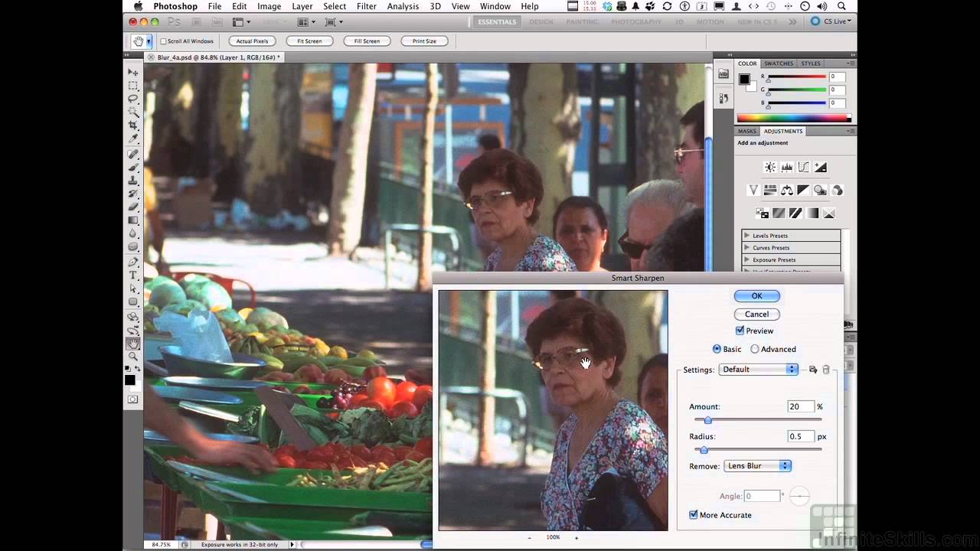
Task: Add a Curves adjustment
Action: point(804,168)
